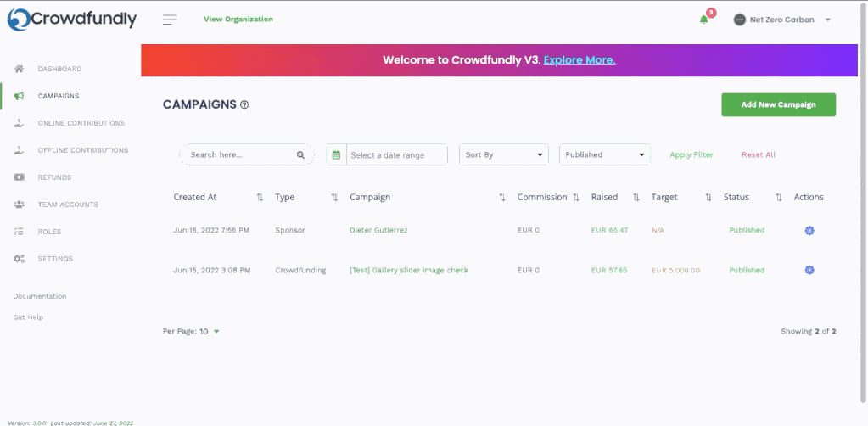Click the Jun 15, 2022 7:55 PM date
Screen dimensions: 868x426
point(211,230)
